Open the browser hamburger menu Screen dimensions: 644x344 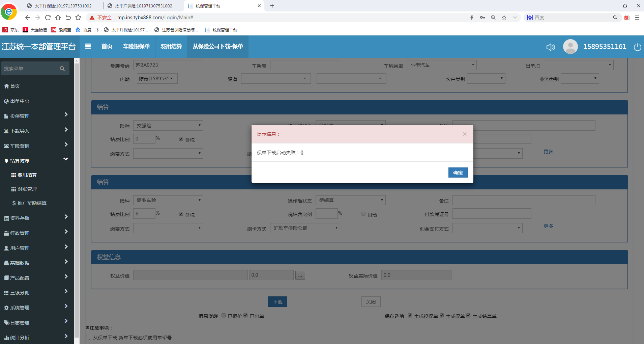point(637,18)
